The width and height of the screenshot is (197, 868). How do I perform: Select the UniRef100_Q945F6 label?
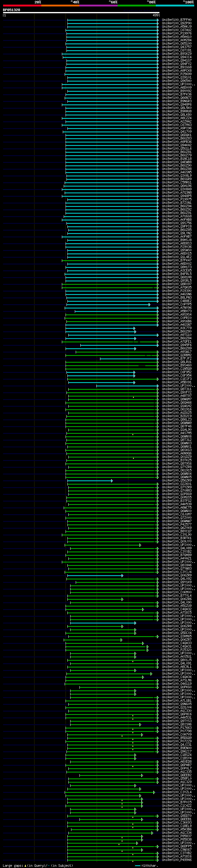[x=176, y=345]
